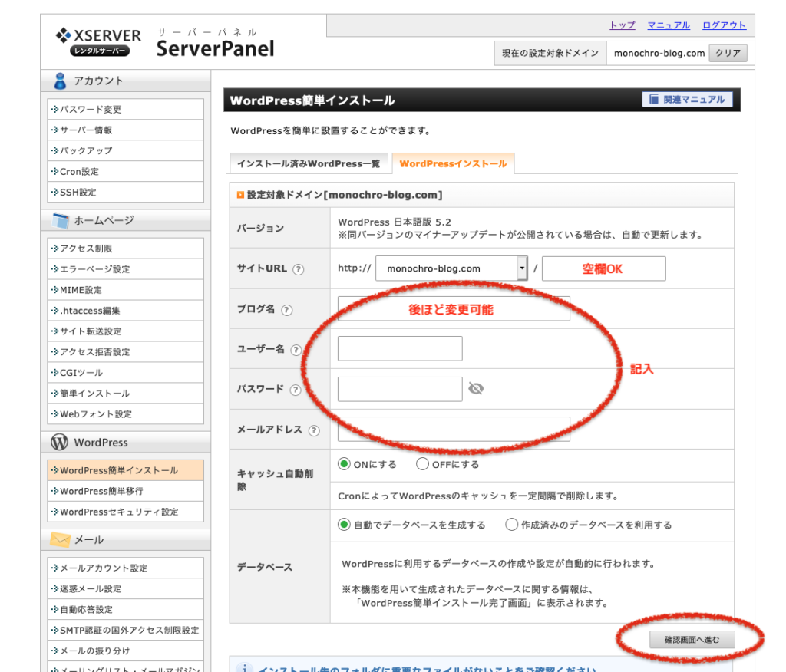
Task: Open Cron設定 in sidebar
Action: (x=125, y=171)
